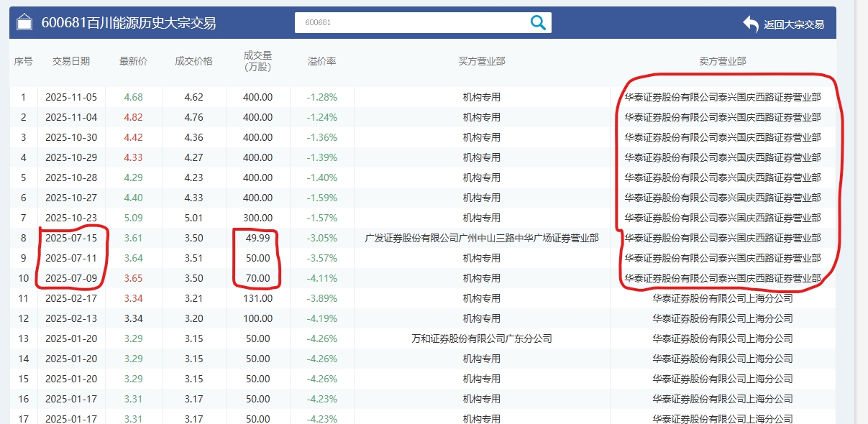868x424 pixels.
Task: Click the 成交量(万股) column header
Action: tap(257, 61)
